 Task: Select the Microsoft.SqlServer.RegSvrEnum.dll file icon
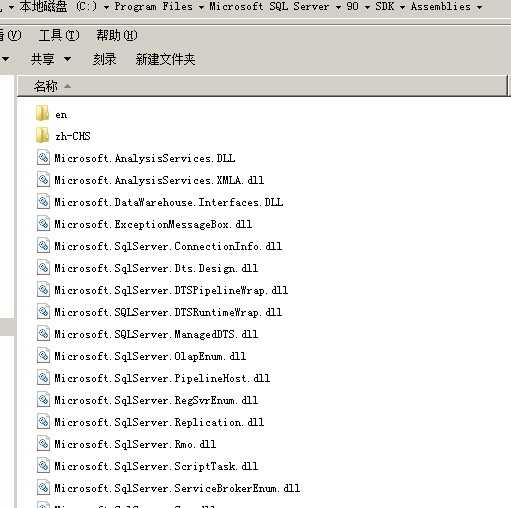pos(43,400)
